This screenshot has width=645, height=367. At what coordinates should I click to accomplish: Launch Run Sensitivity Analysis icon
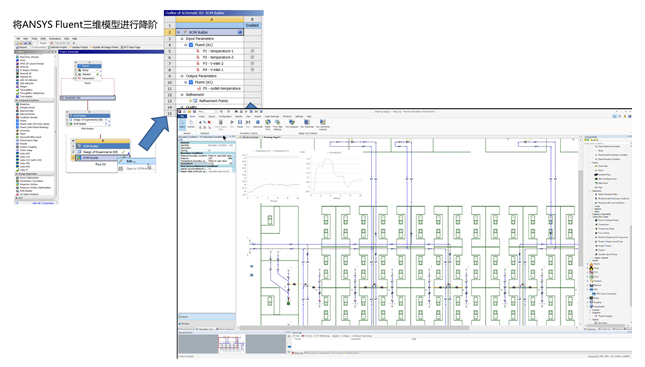pyautogui.click(x=323, y=122)
